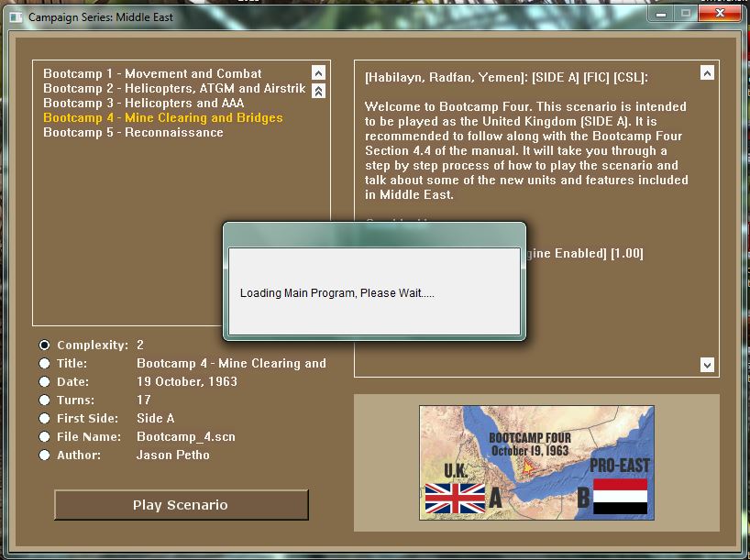
Task: Select Bootcamp 5 - Reconnaissance scenario
Action: point(132,131)
